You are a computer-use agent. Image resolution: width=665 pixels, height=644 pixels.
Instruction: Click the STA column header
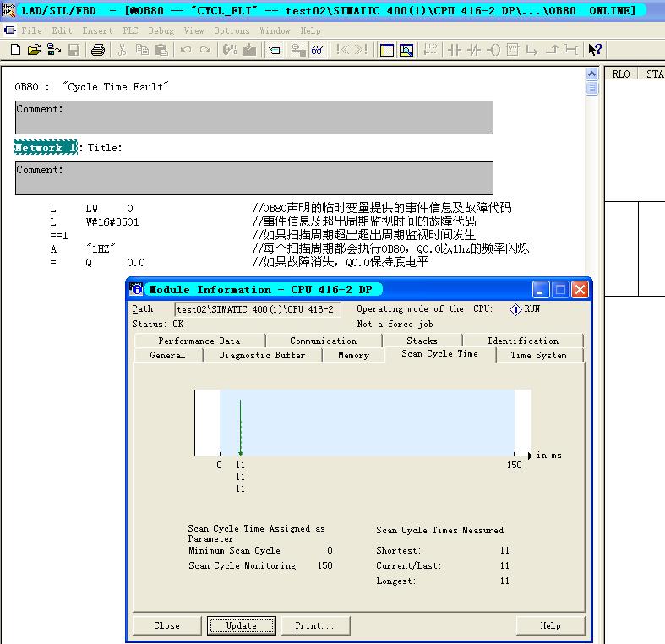click(x=652, y=74)
